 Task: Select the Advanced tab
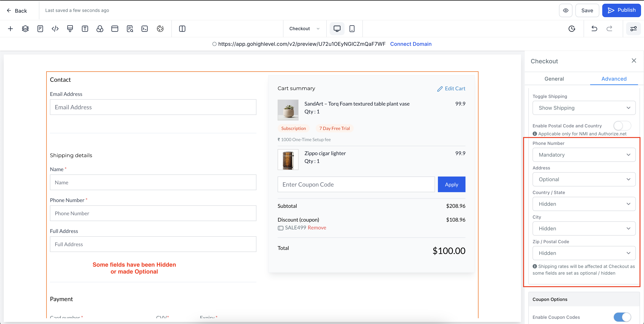pyautogui.click(x=614, y=79)
